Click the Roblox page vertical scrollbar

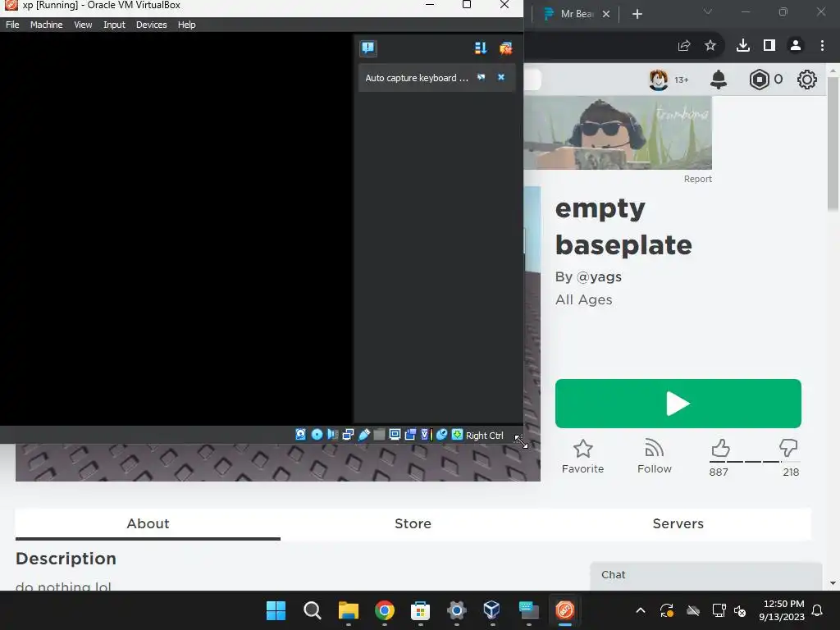click(x=833, y=144)
